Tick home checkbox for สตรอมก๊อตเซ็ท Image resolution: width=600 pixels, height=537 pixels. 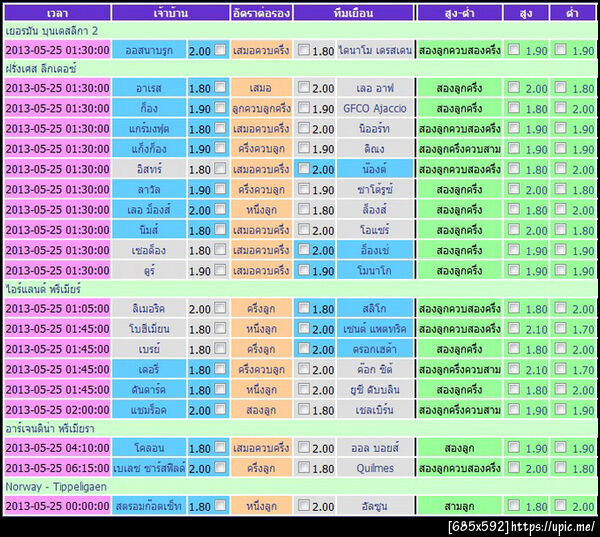coord(220,505)
